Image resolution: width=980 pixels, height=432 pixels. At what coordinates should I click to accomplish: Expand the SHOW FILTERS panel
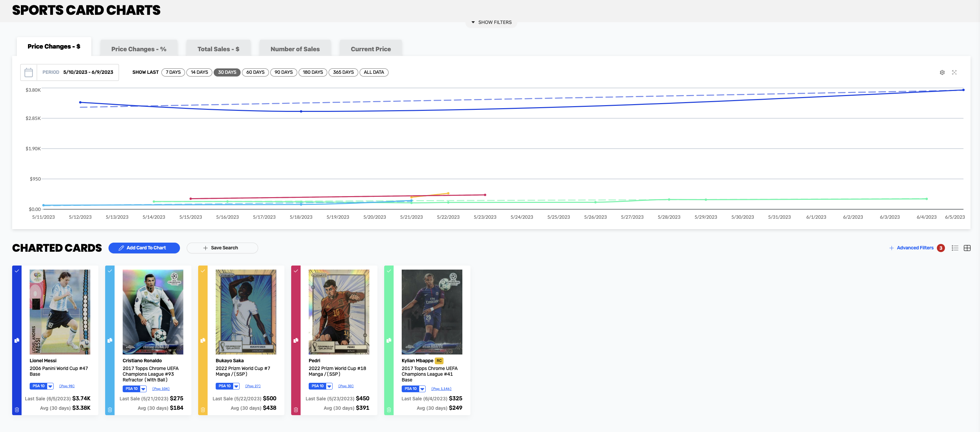(491, 23)
